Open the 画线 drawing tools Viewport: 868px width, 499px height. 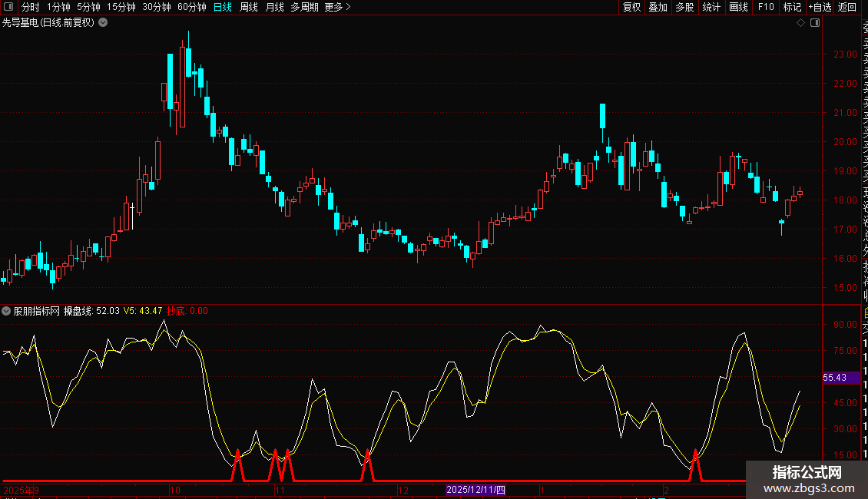[738, 7]
